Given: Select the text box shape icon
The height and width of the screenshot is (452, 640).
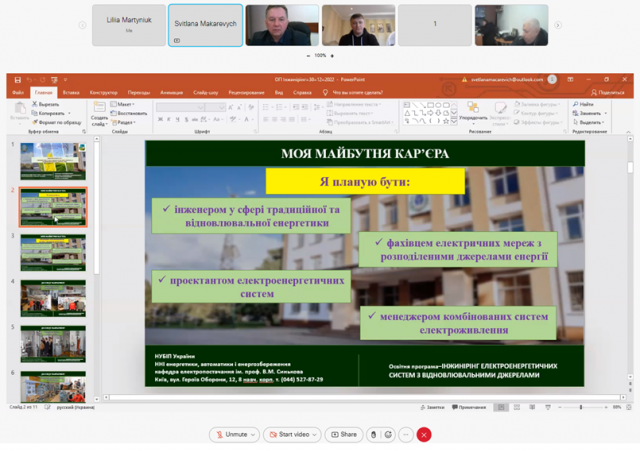Looking at the screenshot, I should tap(407, 105).
